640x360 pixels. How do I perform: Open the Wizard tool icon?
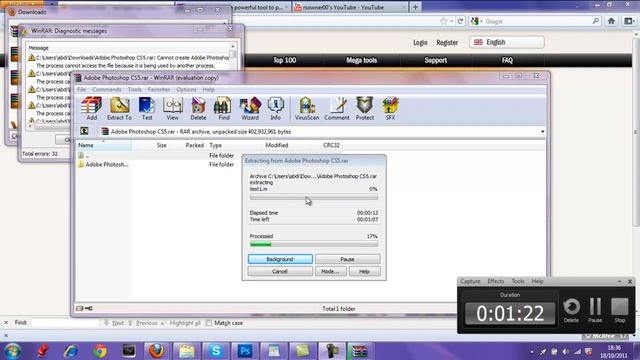tap(250, 109)
